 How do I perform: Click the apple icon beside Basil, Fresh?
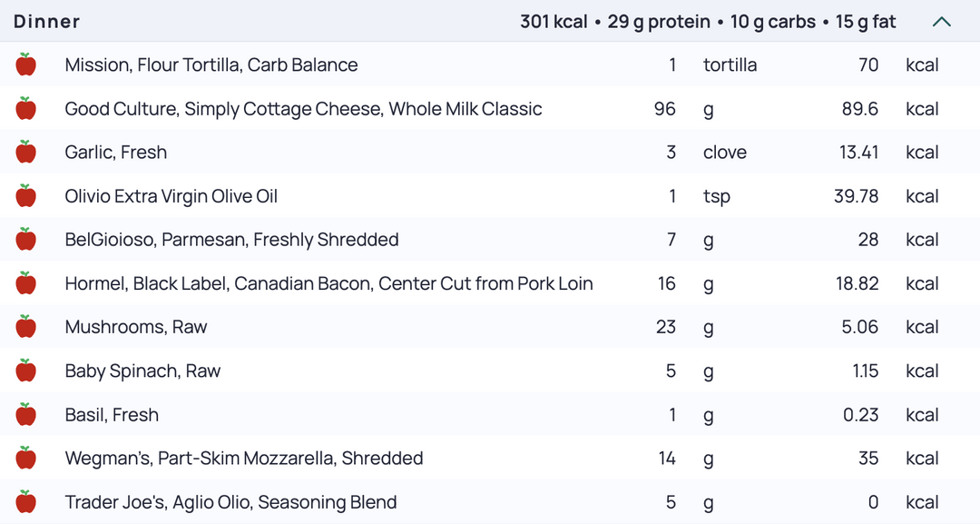[25, 414]
